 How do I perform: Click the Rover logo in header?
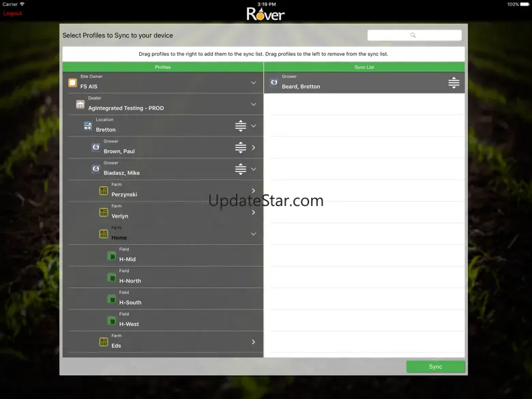(265, 14)
